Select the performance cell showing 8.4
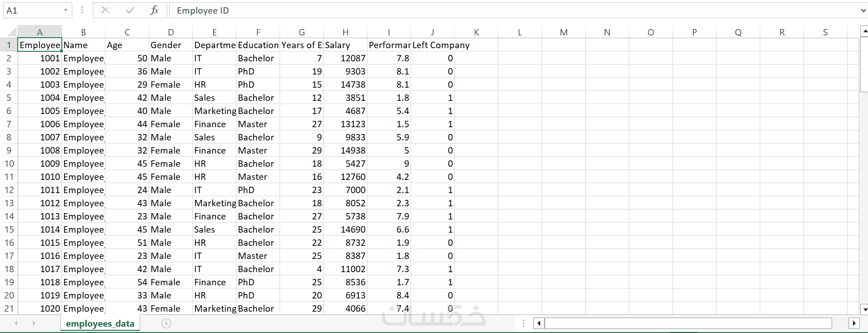 (389, 295)
